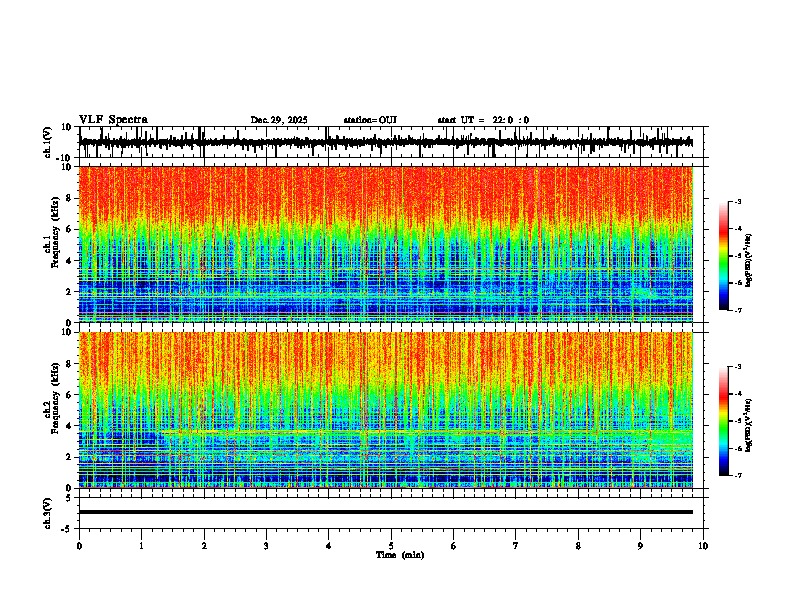Click the "Time (min)" axis label
792x612 pixels.
tap(400, 555)
